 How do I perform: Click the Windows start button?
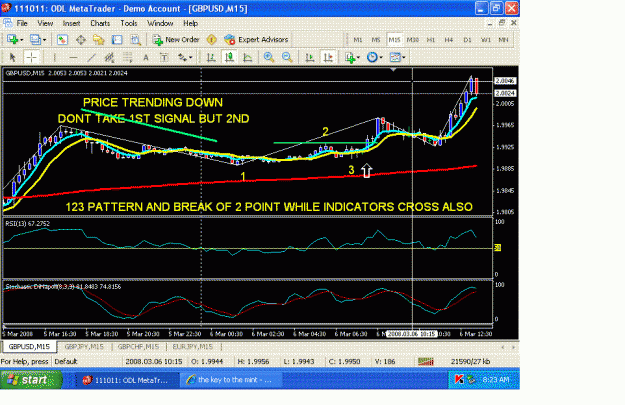point(31,379)
